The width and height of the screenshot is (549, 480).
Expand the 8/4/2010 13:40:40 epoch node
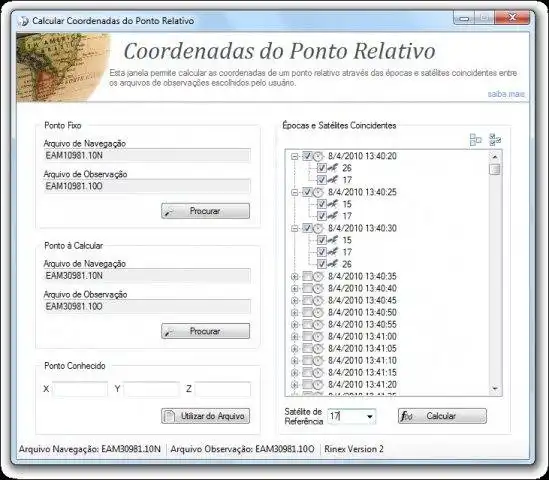pos(295,289)
